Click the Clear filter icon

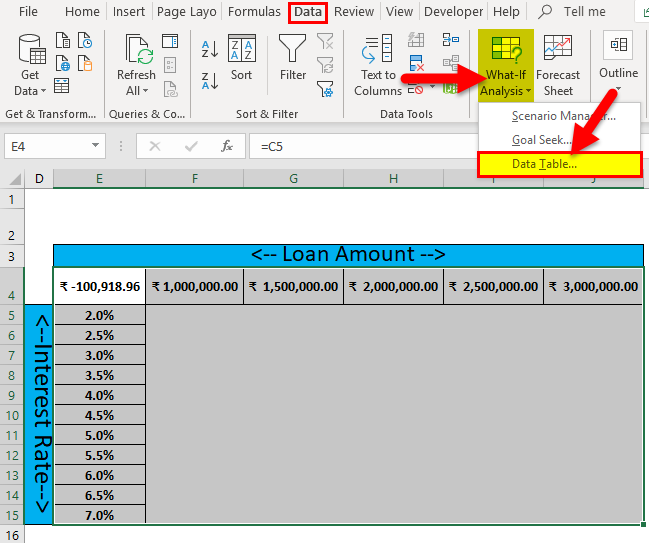pyautogui.click(x=325, y=41)
